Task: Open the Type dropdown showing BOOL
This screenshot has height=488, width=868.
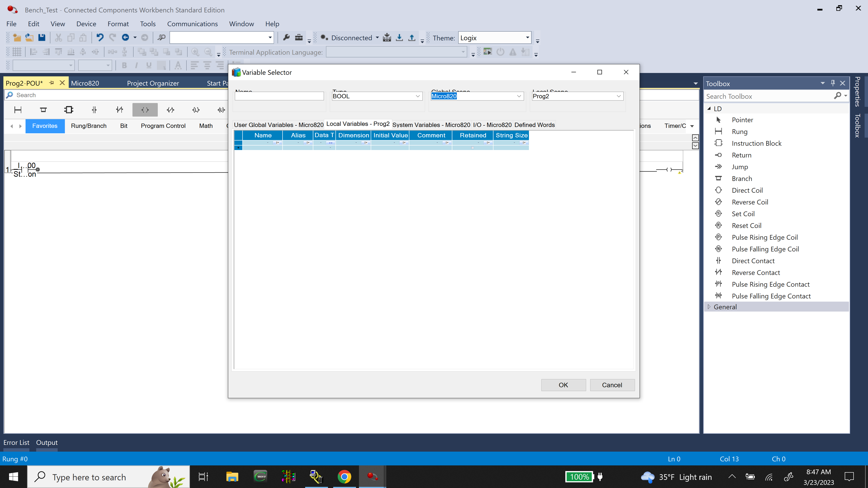Action: pyautogui.click(x=418, y=96)
